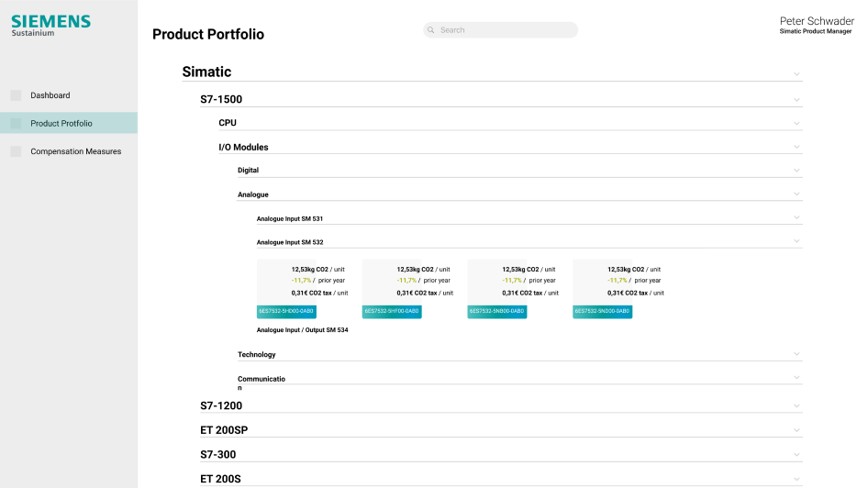Collapse the S7-1500 chevron

(796, 100)
